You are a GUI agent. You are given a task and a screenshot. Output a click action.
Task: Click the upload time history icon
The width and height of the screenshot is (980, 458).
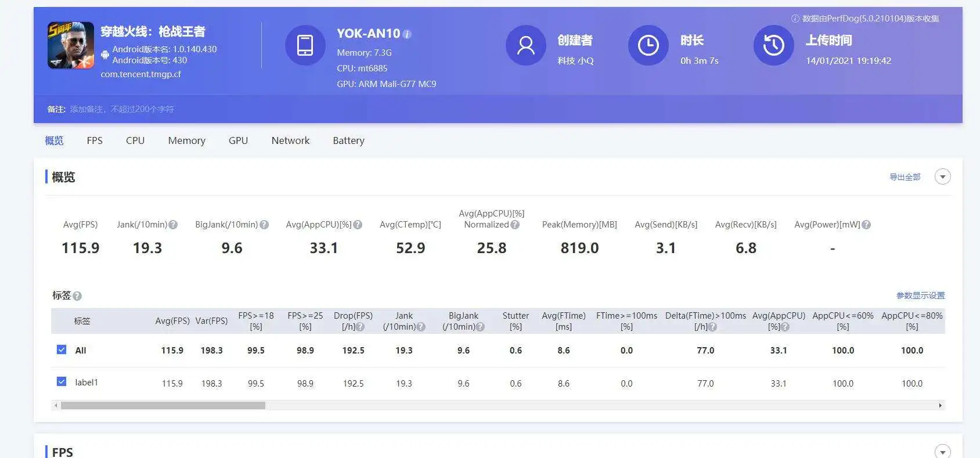point(774,45)
